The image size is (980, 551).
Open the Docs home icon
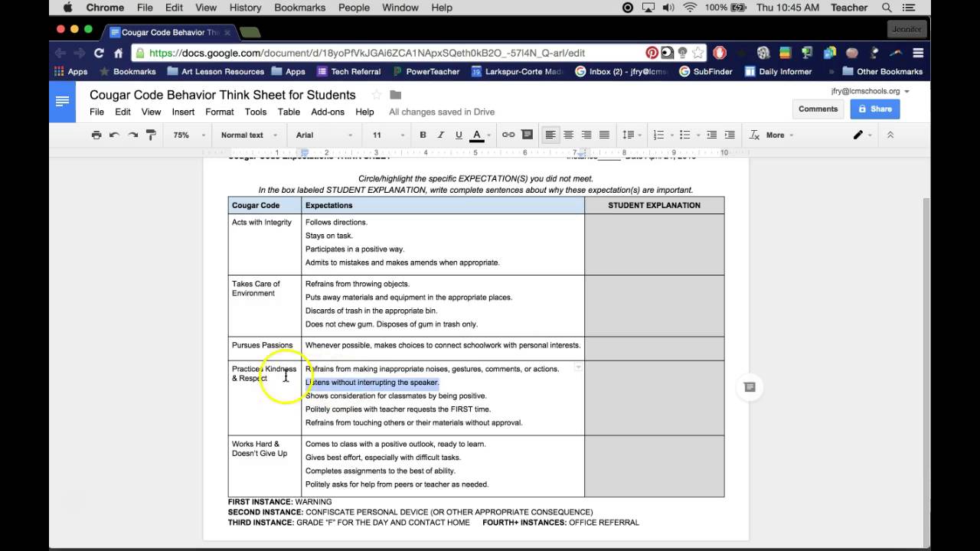point(62,101)
